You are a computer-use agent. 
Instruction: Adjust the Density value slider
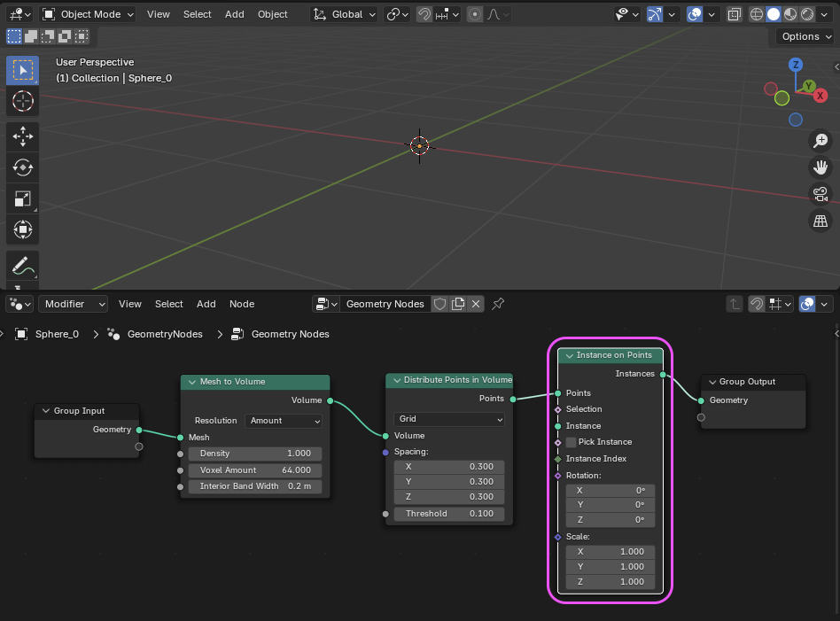coord(255,454)
